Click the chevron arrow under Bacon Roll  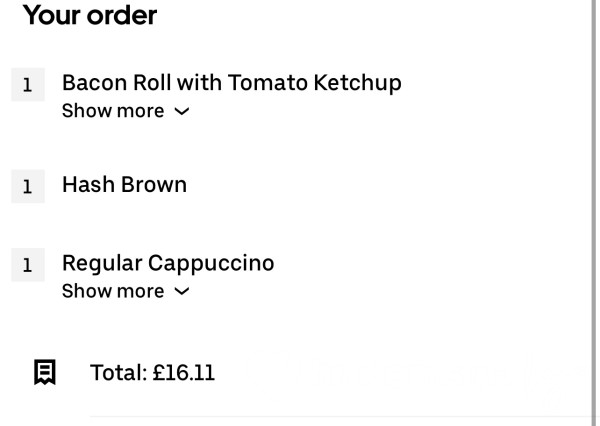(182, 111)
